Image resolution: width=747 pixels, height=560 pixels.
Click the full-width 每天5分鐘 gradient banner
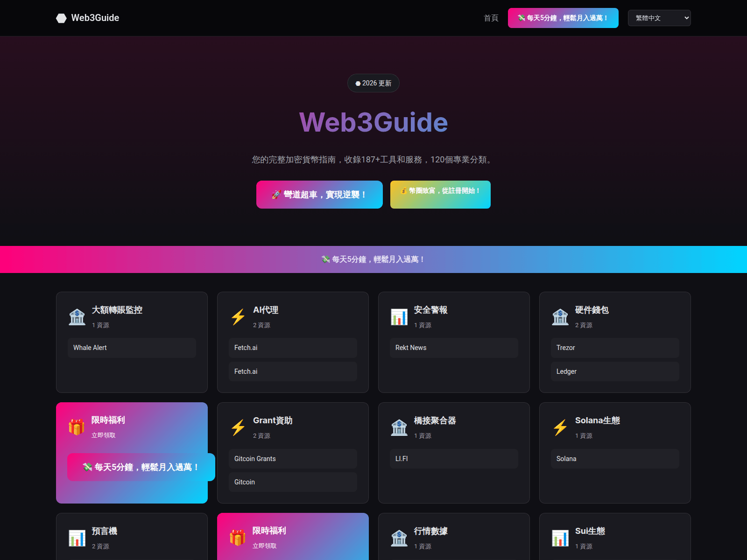coord(373,259)
